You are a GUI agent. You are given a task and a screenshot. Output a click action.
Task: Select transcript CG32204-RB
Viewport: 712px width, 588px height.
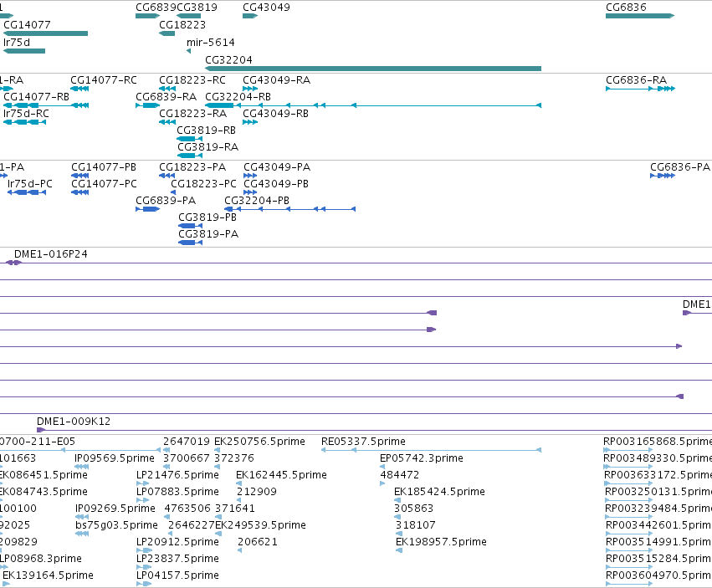point(373,105)
